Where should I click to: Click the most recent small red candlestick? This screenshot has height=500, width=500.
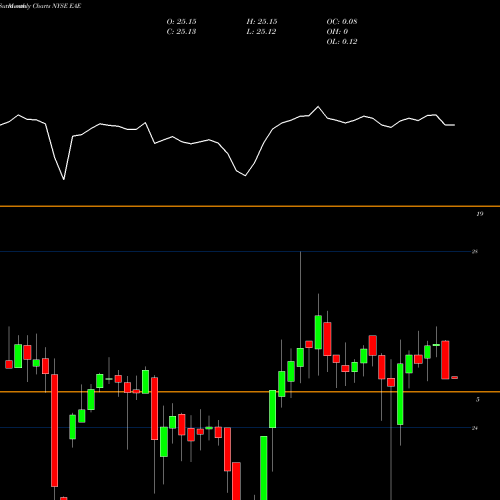(455, 378)
